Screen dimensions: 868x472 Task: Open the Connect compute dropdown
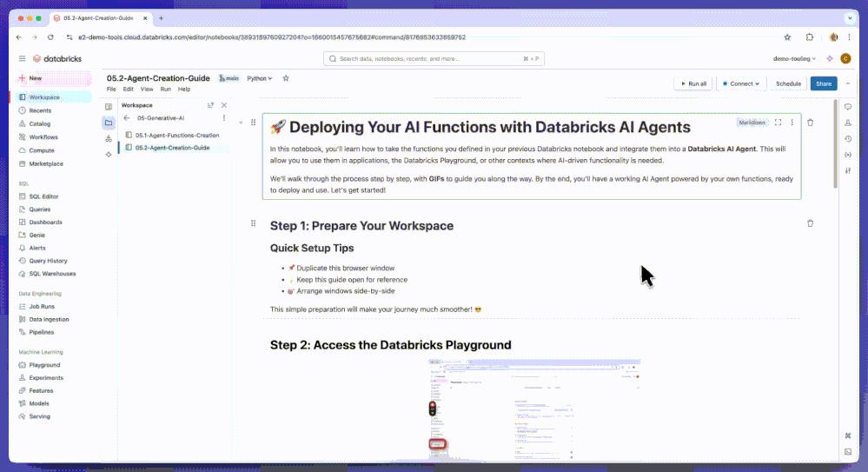pos(741,83)
